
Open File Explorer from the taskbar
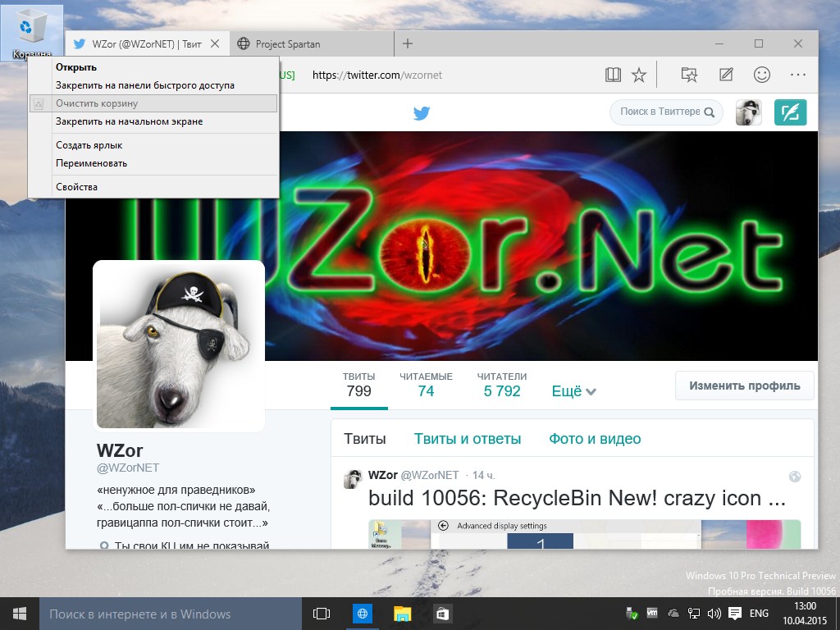click(x=402, y=614)
